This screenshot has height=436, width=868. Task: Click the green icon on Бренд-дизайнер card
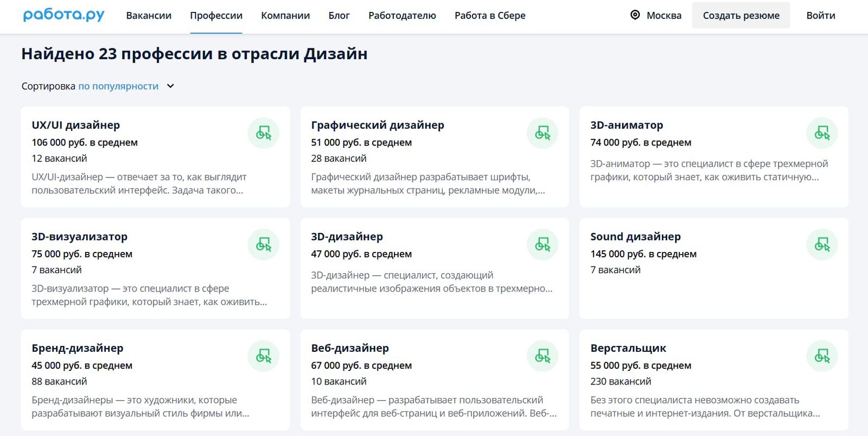pos(263,356)
